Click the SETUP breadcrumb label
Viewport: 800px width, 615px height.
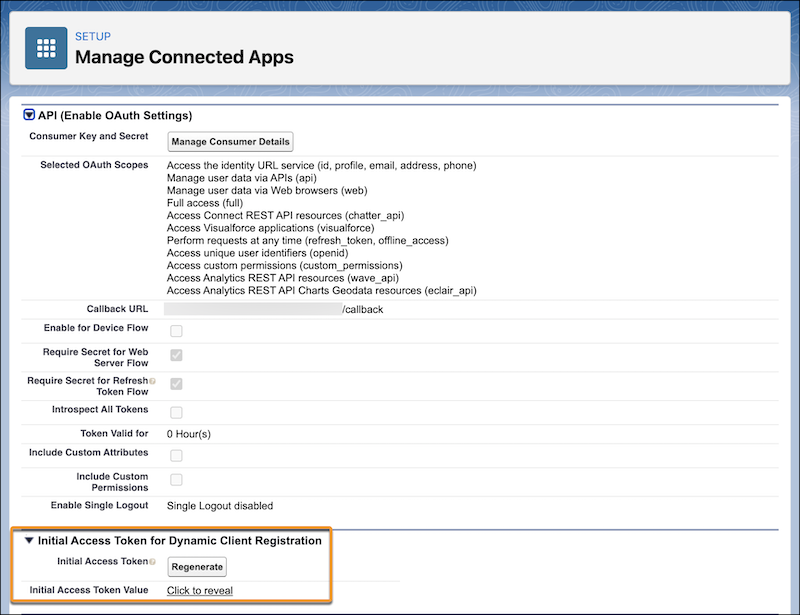[92, 36]
